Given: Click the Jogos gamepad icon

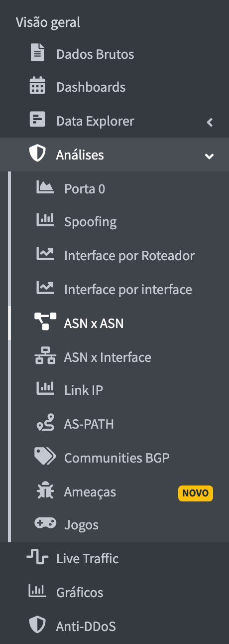Looking at the screenshot, I should [45, 524].
